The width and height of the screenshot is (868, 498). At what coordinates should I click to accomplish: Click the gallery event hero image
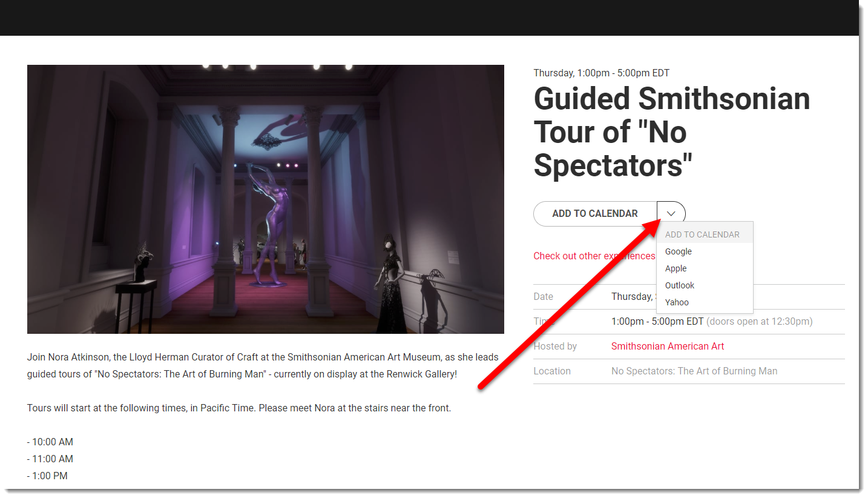click(266, 199)
